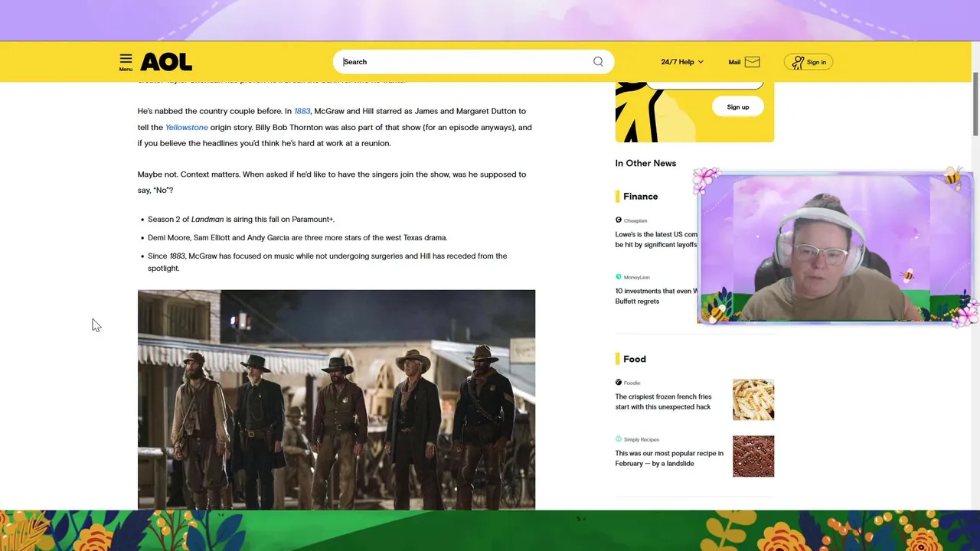Open the Yellowstone link
980x551 pixels.
[x=187, y=127]
